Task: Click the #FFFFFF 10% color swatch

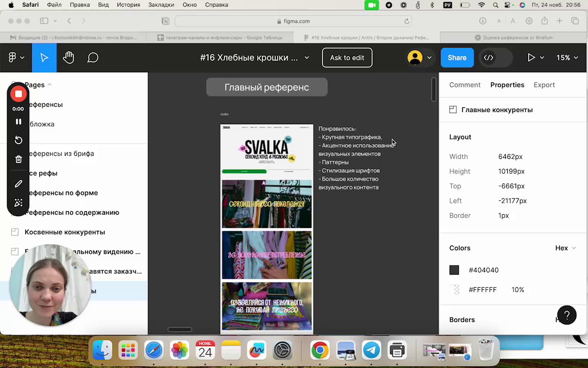Action: (x=454, y=289)
